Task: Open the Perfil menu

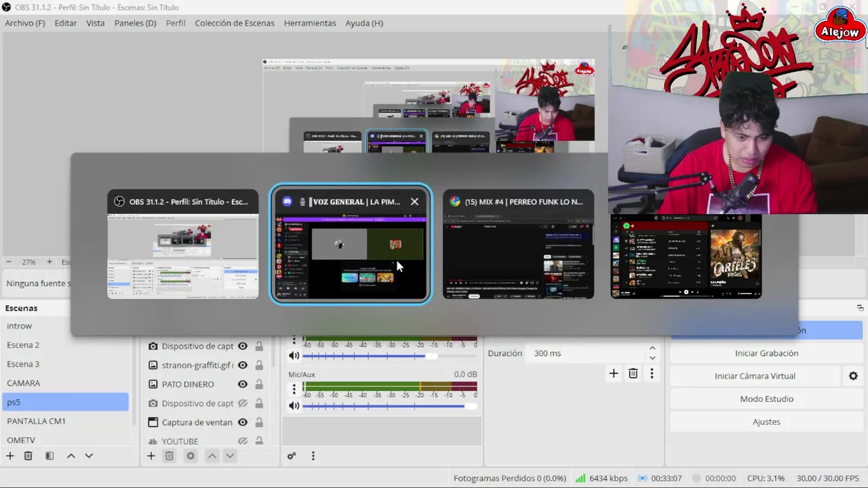Action: [176, 23]
